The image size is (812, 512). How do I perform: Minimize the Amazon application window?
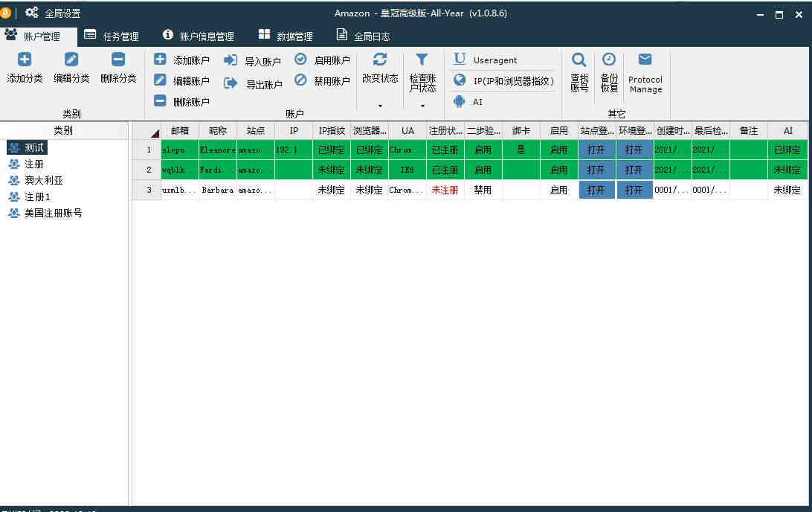[x=760, y=14]
